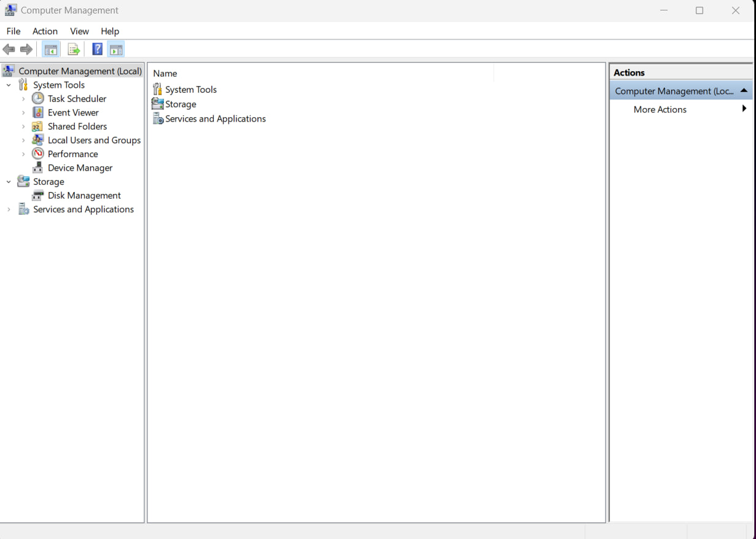Open Event Viewer in the left tree
This screenshot has height=539, width=756.
73,112
